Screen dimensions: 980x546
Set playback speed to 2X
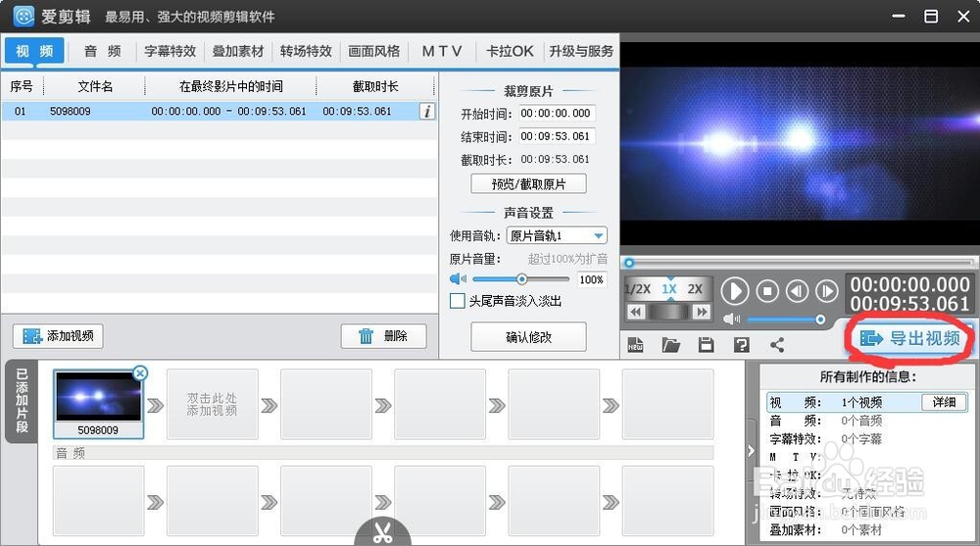(695, 289)
